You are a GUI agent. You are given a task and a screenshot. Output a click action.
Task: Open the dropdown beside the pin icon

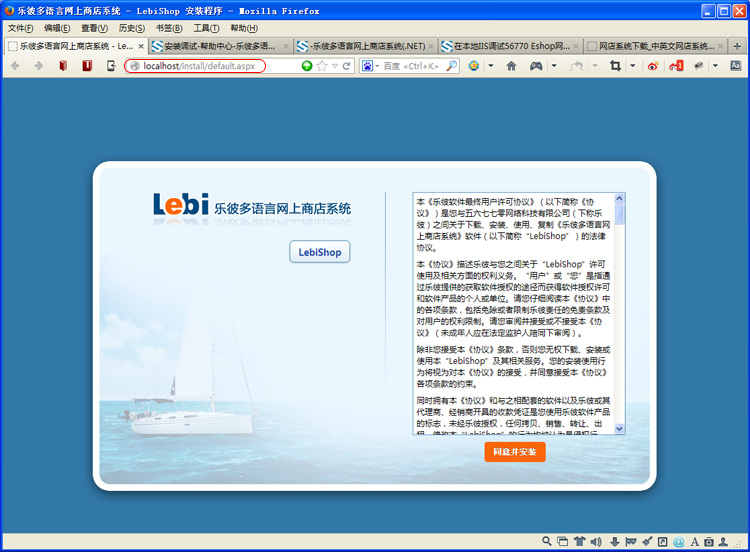(x=715, y=66)
